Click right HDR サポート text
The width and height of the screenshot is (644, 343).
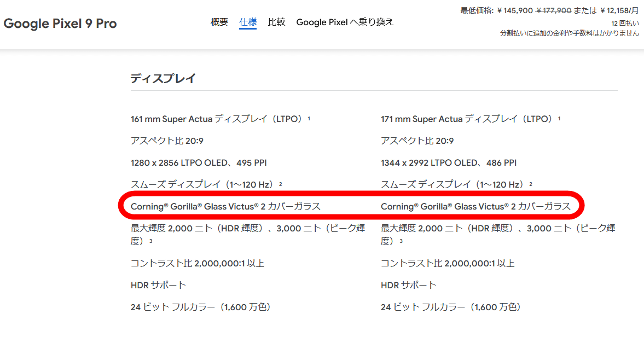click(408, 285)
